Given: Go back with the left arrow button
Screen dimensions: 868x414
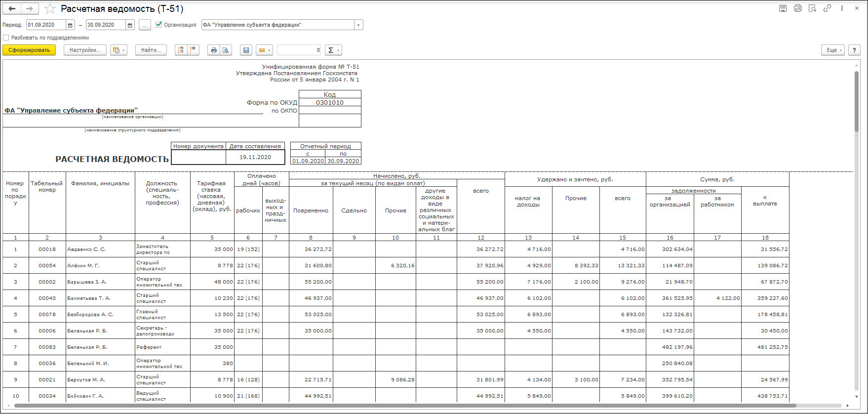Looking at the screenshot, I should click(12, 8).
